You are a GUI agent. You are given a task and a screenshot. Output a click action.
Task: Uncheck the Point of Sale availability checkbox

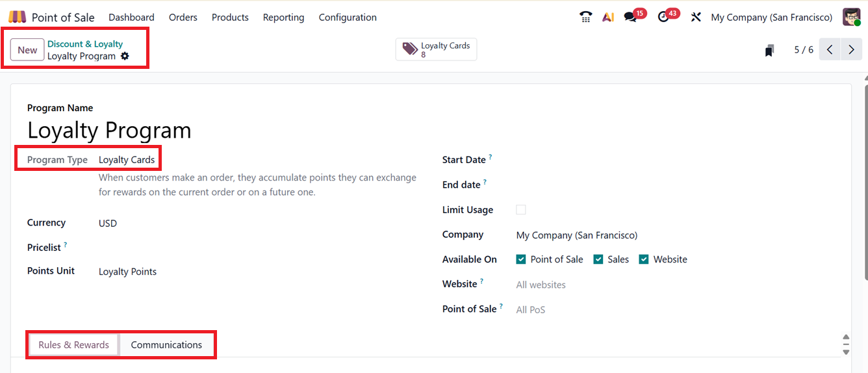click(x=521, y=259)
